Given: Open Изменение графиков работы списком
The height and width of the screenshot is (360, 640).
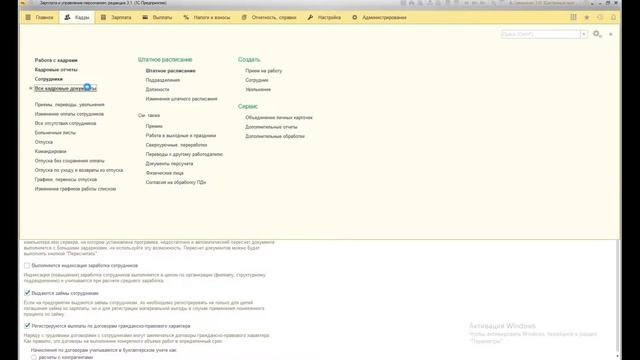Looking at the screenshot, I should [75, 189].
